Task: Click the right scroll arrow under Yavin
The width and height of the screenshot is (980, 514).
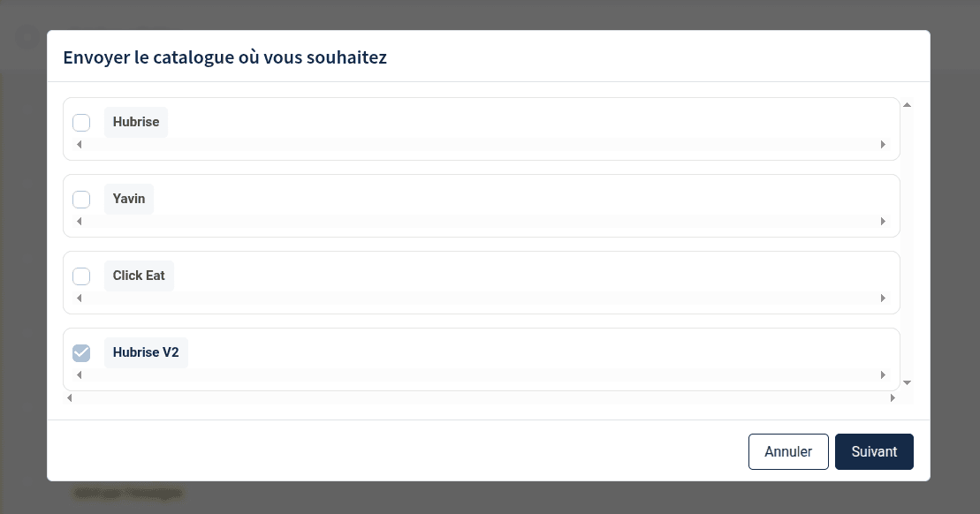Action: coord(883,221)
